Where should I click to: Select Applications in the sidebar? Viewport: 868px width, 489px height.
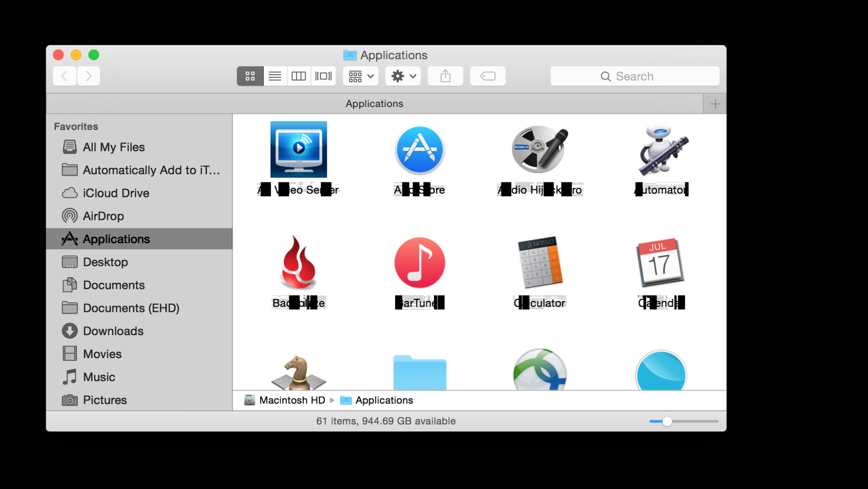coord(139,239)
